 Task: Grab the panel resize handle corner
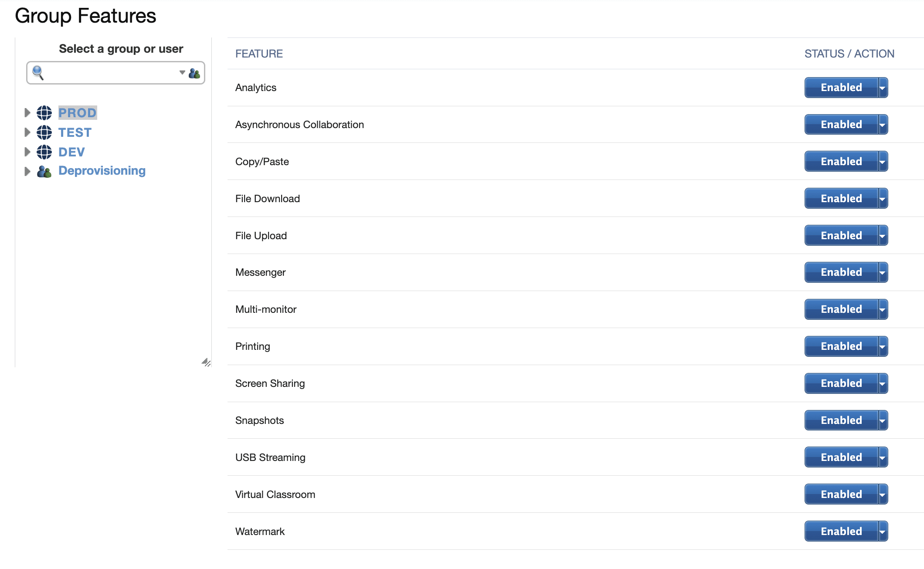point(206,362)
